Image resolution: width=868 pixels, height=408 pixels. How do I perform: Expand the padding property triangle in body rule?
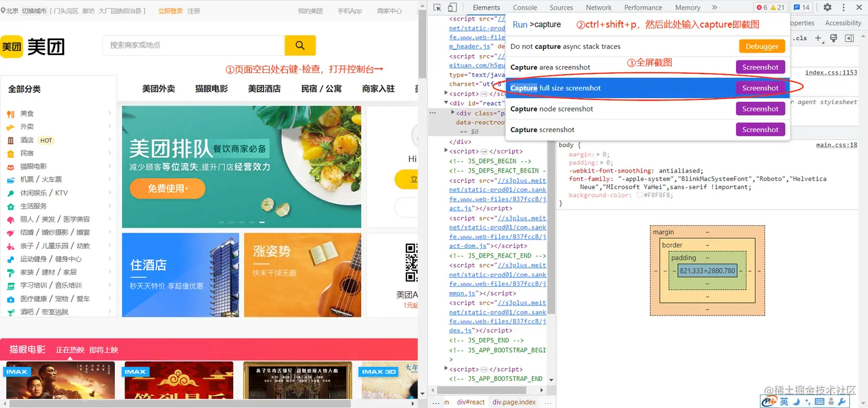pyautogui.click(x=603, y=163)
